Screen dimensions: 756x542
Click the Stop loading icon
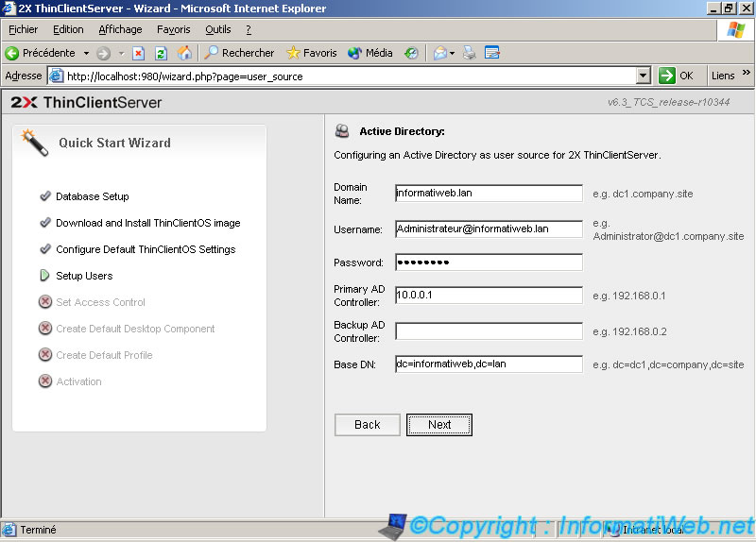[x=138, y=53]
